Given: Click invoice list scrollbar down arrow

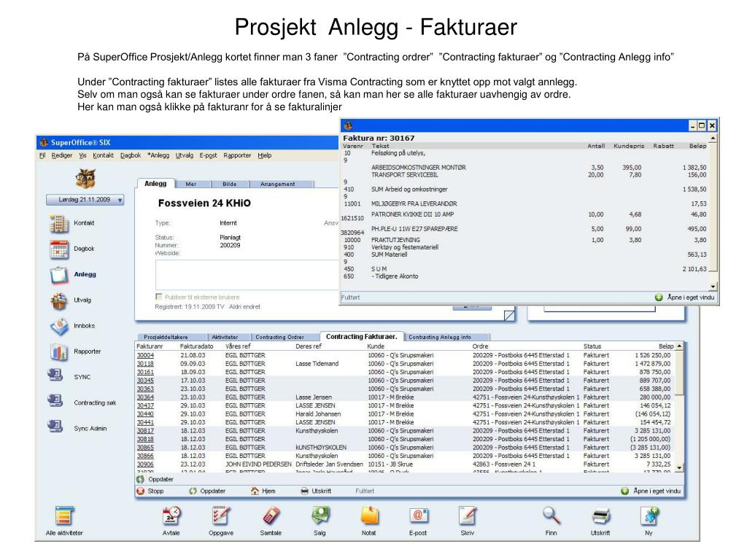Looking at the screenshot, I should click(679, 468).
